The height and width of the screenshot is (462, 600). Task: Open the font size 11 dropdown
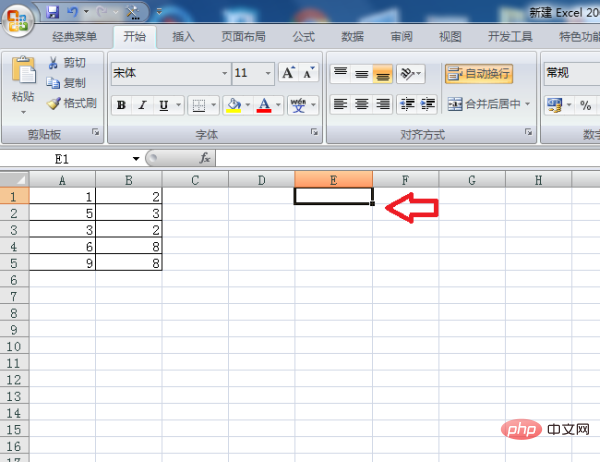pyautogui.click(x=268, y=73)
